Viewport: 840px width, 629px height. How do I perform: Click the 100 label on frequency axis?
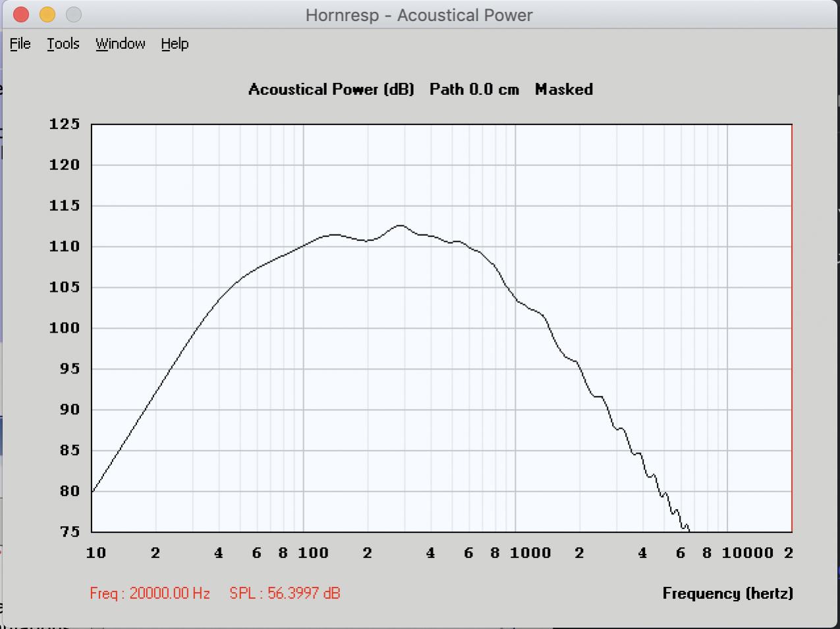pos(313,553)
